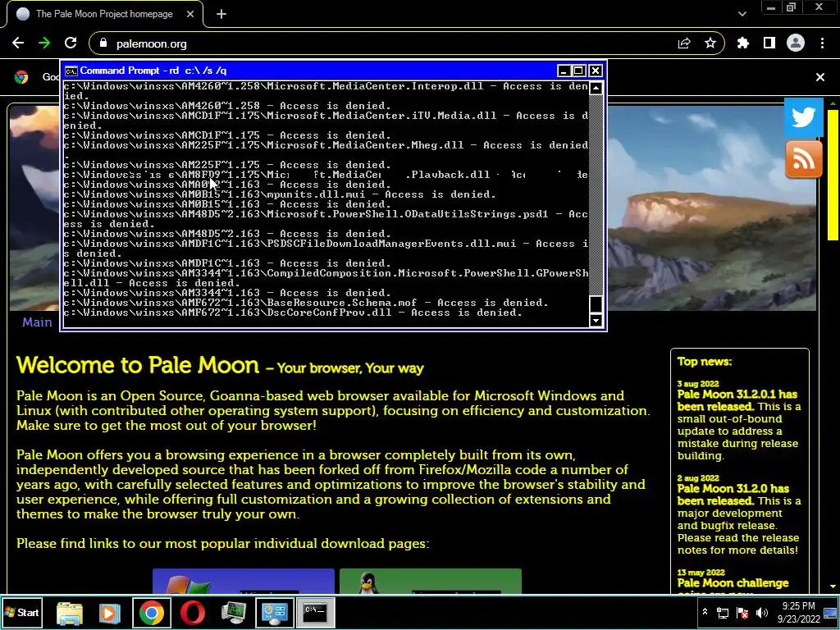
Task: Open the 9:25 PM clock and date
Action: coord(798,612)
